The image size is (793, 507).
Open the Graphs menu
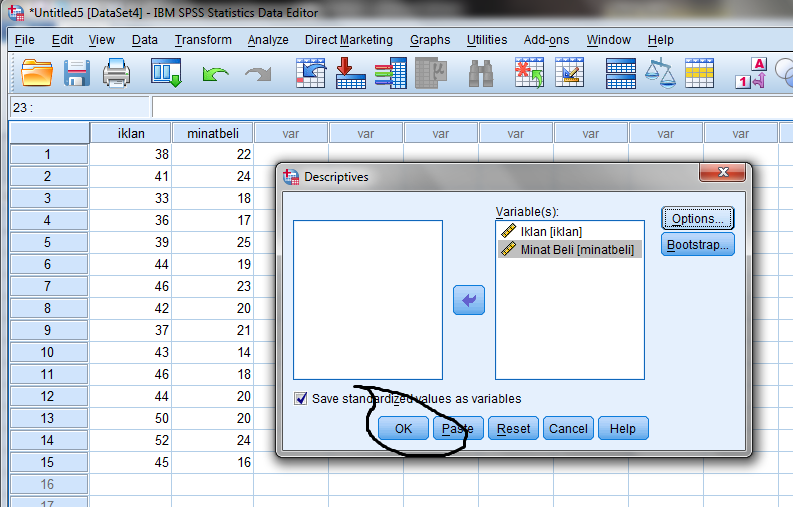430,39
